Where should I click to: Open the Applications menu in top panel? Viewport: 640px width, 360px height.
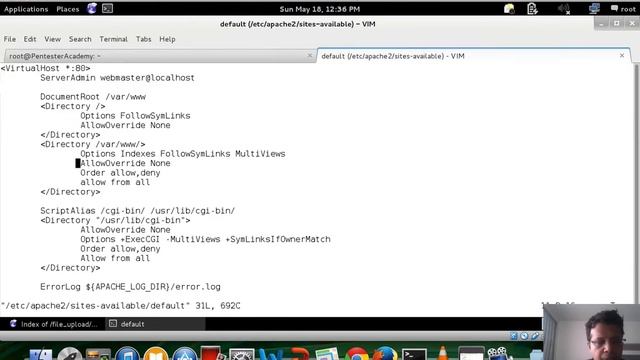pyautogui.click(x=26, y=9)
